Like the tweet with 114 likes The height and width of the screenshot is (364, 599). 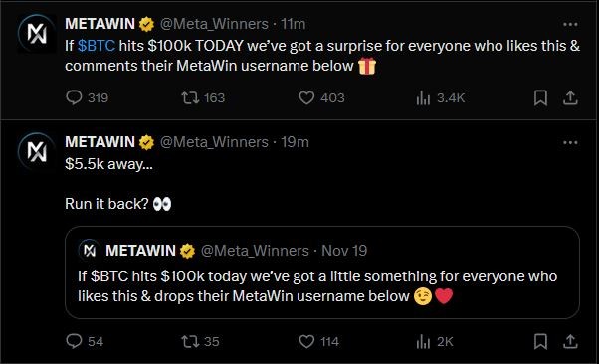[x=306, y=341]
